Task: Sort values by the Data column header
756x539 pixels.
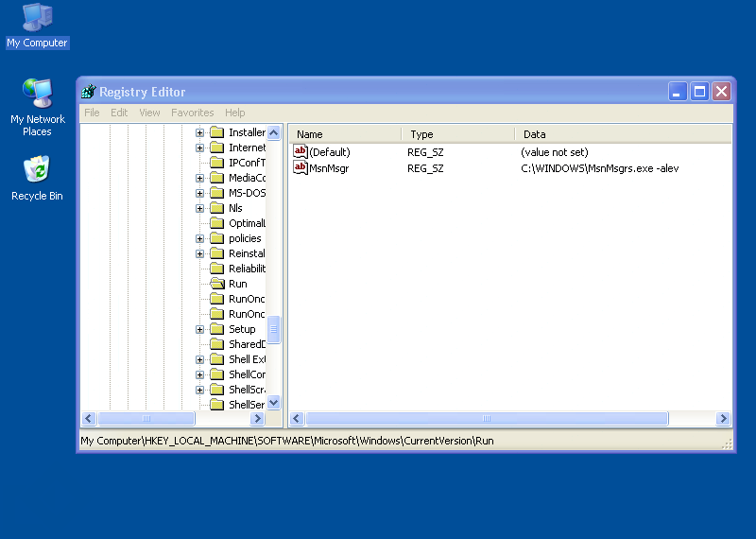Action: tap(624, 134)
